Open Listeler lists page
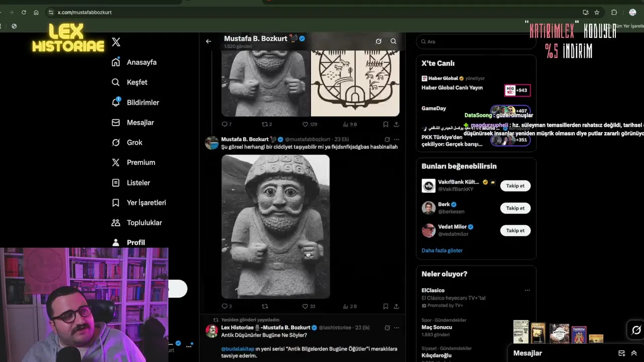 coord(131,183)
